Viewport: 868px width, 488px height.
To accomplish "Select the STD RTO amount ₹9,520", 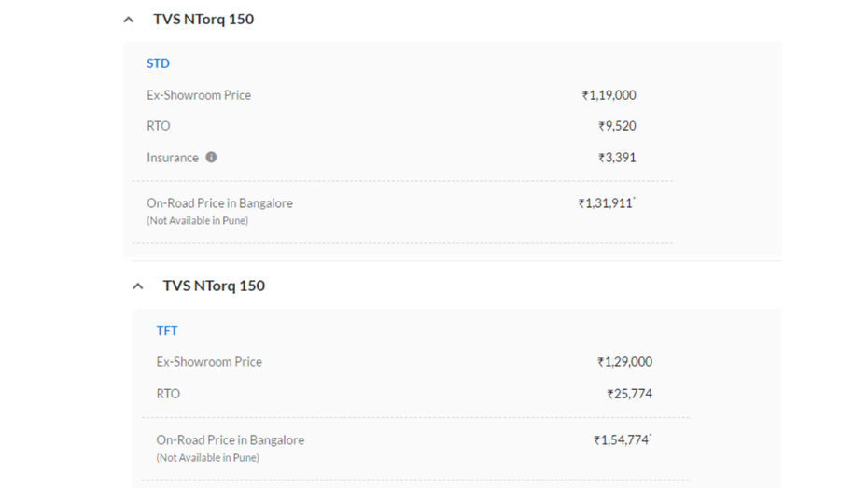I will tap(617, 126).
